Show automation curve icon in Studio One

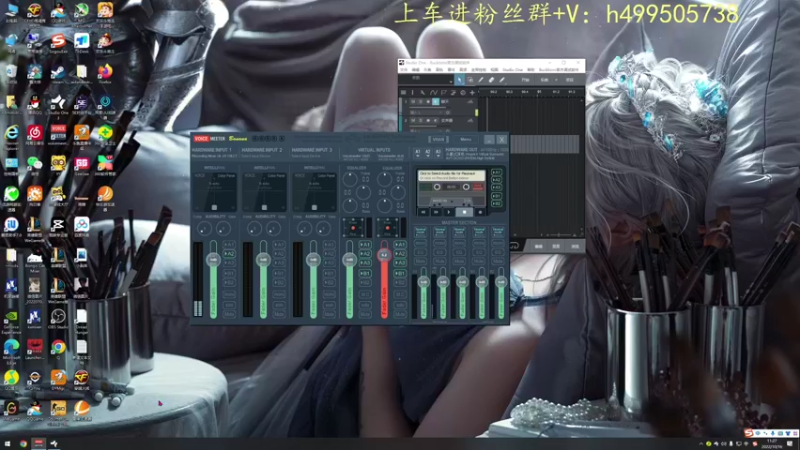[x=434, y=92]
